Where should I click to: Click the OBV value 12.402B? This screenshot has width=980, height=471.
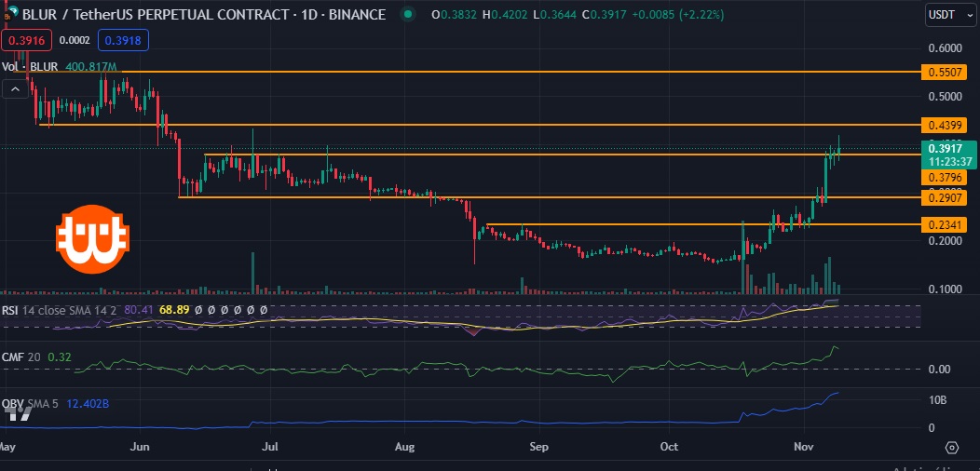click(x=87, y=404)
